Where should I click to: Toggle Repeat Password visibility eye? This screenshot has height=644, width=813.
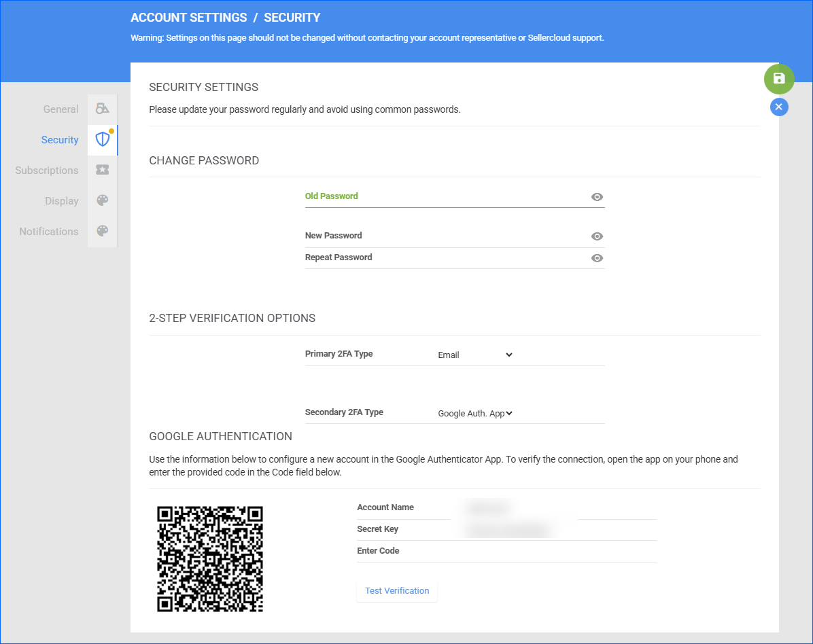point(597,258)
